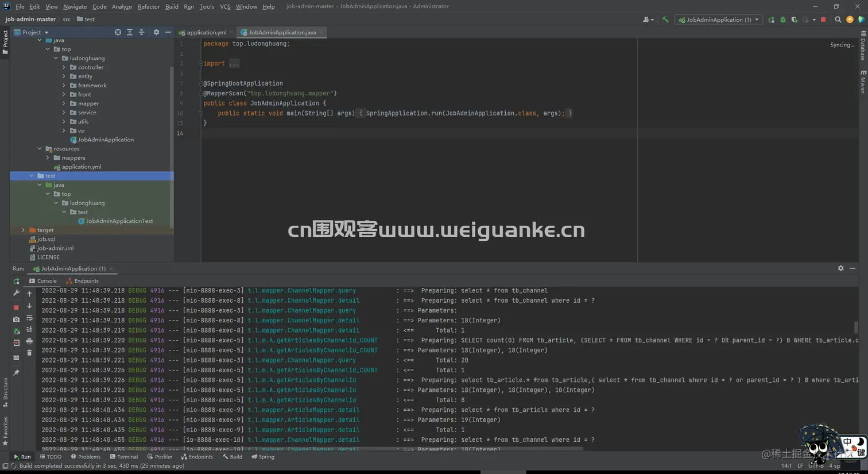Screen dimensions: 868x474
Task: Unfold import statements in editor
Action: [201, 64]
